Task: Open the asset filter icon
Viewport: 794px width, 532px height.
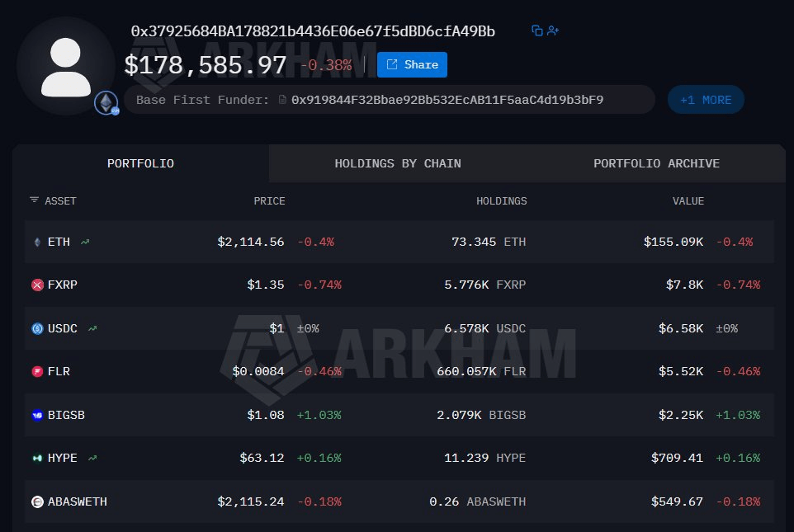Action: coord(34,200)
